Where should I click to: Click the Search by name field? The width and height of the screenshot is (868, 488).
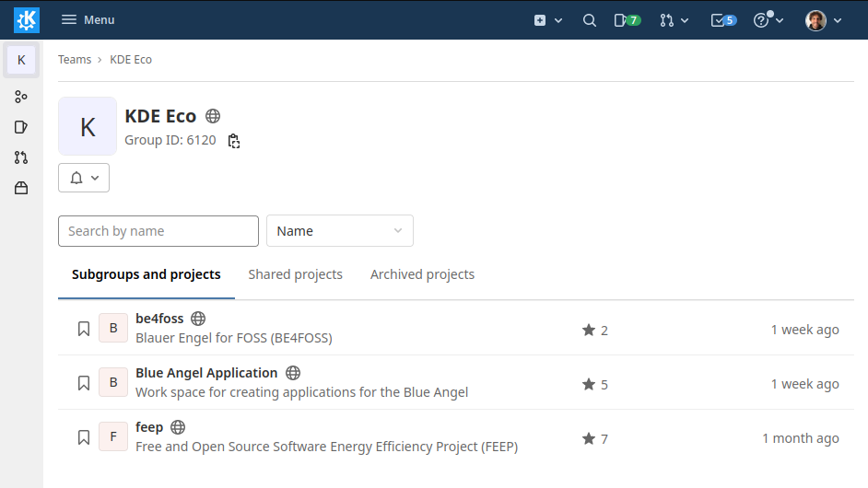click(158, 231)
